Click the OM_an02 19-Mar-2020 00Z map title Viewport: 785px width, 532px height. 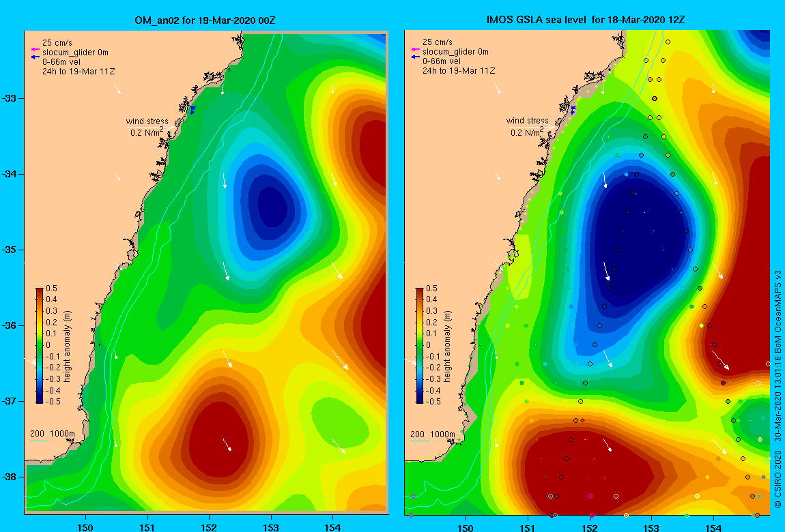[x=205, y=20]
